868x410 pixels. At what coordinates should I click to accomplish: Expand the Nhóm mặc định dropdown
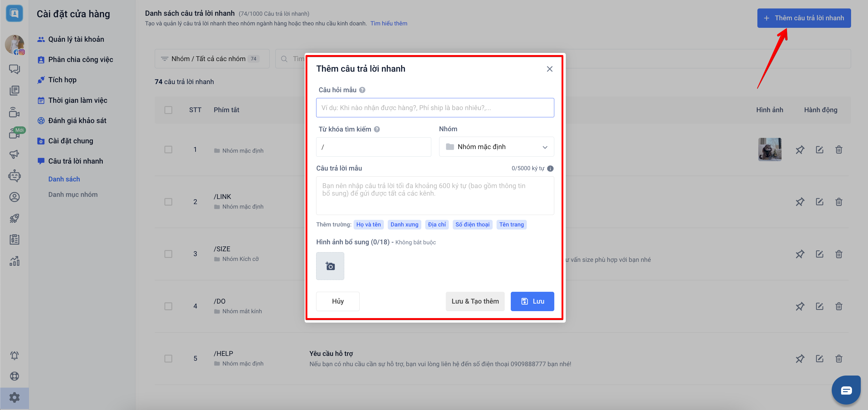496,147
